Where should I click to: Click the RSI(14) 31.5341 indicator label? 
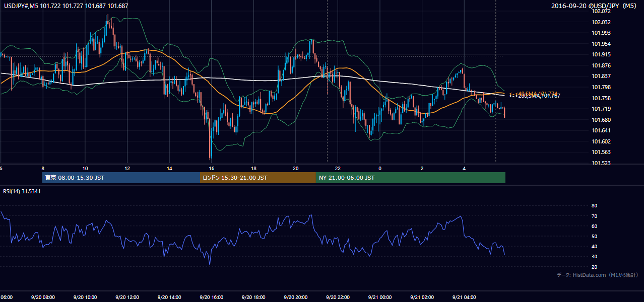[x=22, y=191]
